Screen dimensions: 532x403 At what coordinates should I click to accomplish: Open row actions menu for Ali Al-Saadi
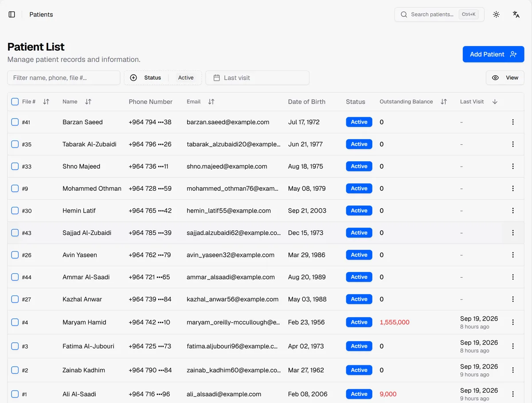click(513, 394)
